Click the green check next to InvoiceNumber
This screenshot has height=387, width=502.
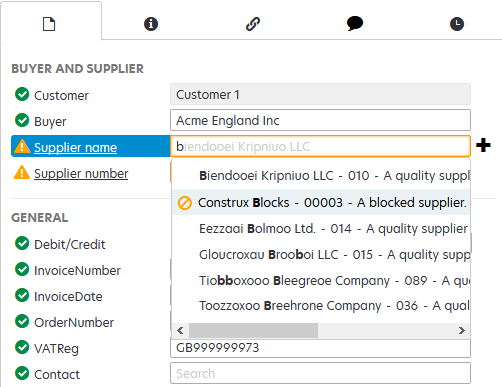[22, 269]
